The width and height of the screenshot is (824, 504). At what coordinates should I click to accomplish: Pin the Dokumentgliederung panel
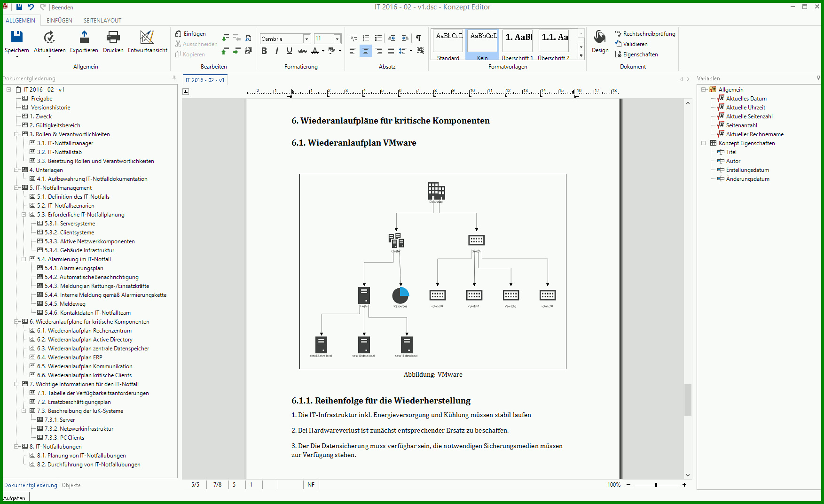pos(174,78)
